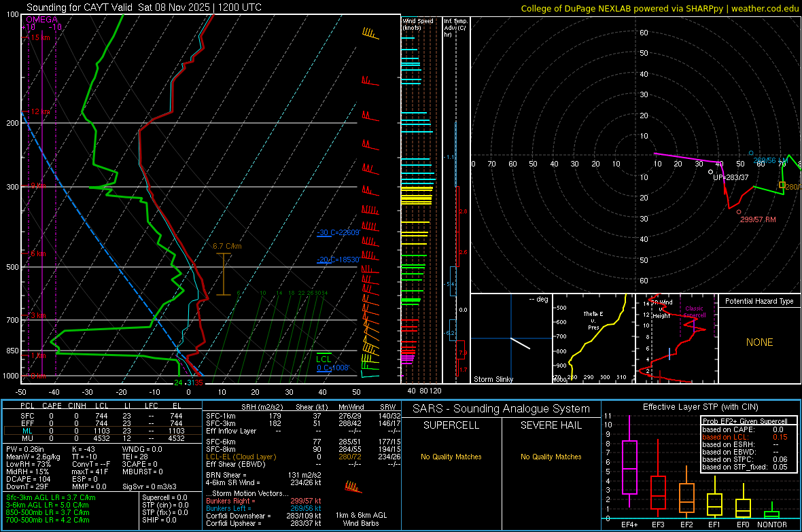The height and width of the screenshot is (532, 802).
Task: Click the NONE hazard type text
Action: (x=759, y=342)
